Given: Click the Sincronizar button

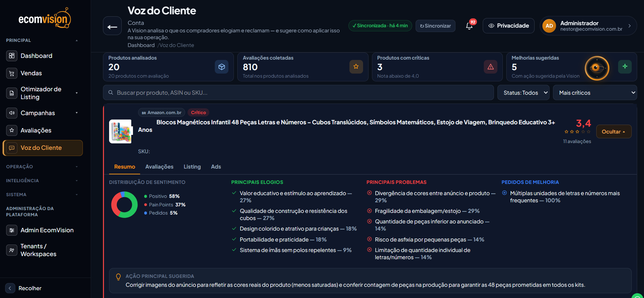Looking at the screenshot, I should pyautogui.click(x=435, y=26).
